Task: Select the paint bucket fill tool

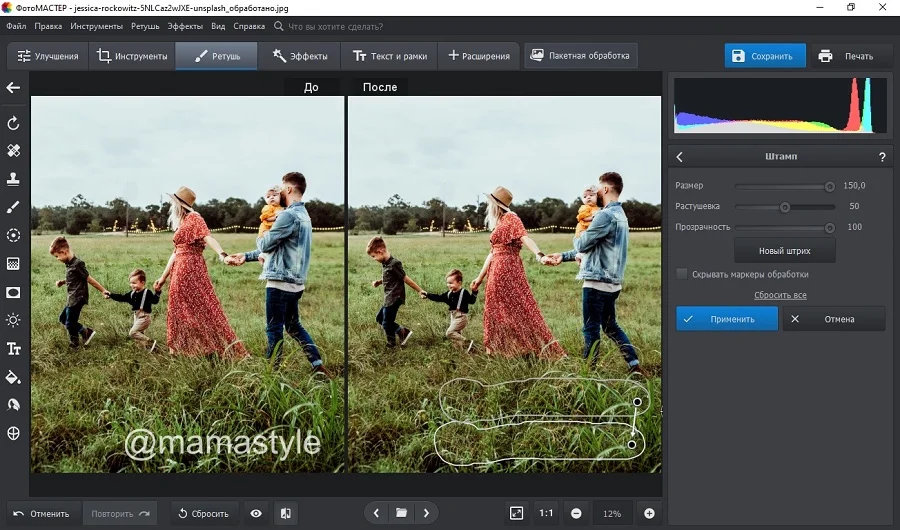Action: point(14,377)
